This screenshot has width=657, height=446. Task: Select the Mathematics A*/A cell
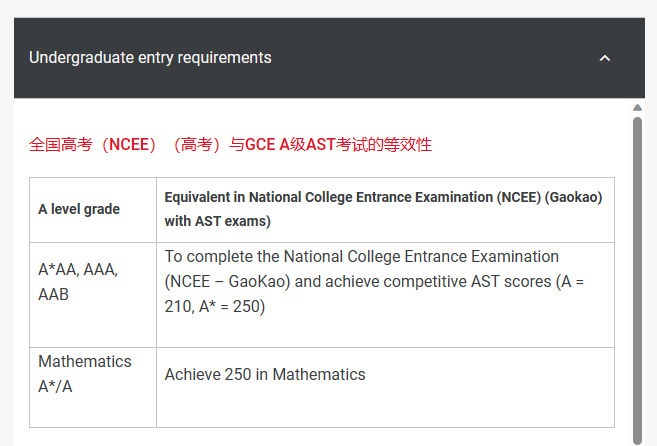point(93,387)
